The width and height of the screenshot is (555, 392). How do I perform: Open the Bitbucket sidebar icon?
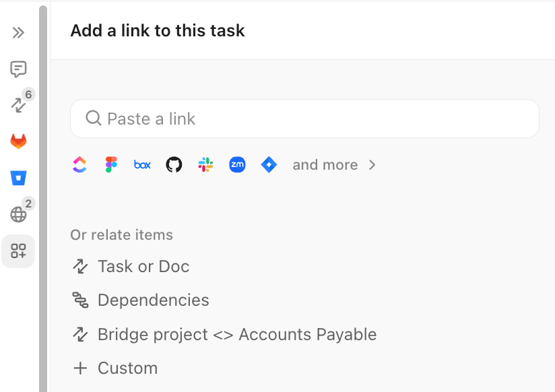click(x=19, y=178)
